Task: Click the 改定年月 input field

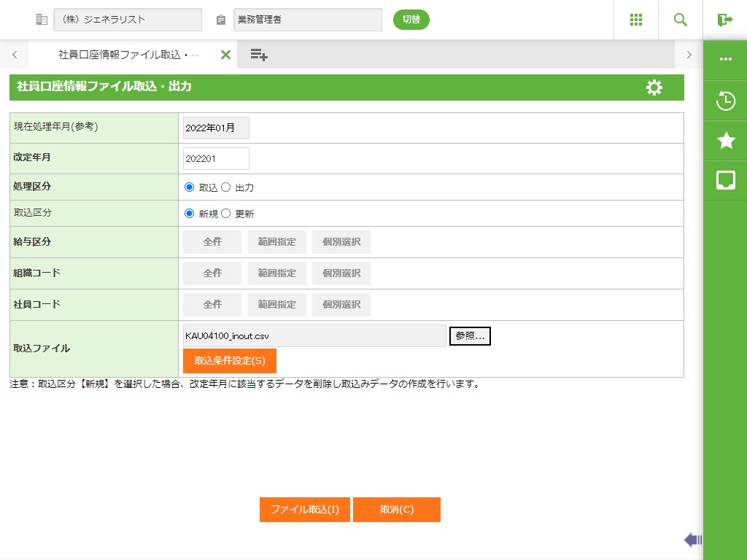Action: [x=216, y=158]
